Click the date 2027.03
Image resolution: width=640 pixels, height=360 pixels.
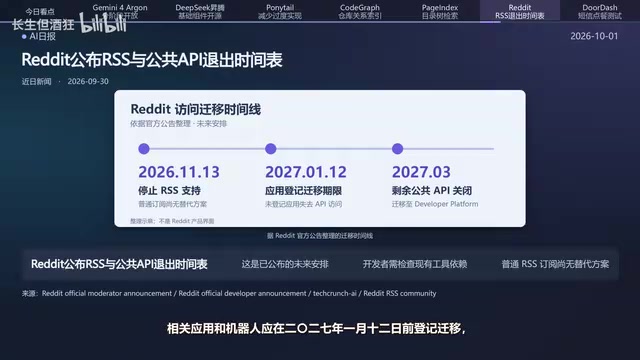(421, 172)
